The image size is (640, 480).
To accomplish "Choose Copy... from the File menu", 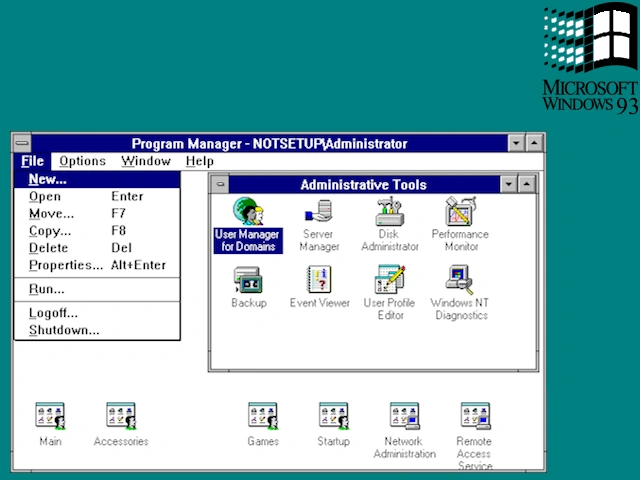I will click(97, 231).
